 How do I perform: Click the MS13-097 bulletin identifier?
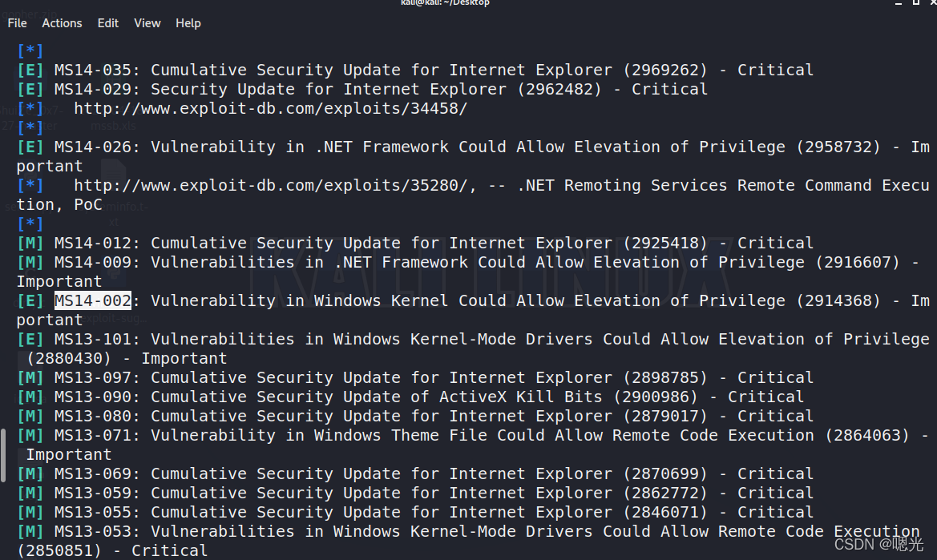pos(92,377)
